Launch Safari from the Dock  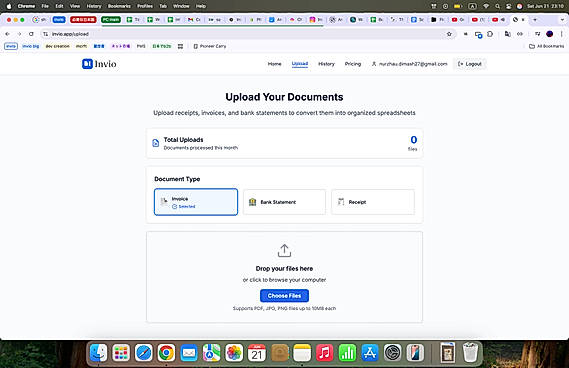pos(144,352)
